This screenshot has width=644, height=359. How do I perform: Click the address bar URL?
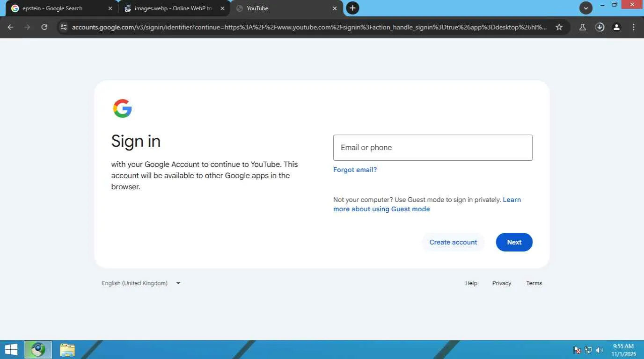pyautogui.click(x=309, y=27)
